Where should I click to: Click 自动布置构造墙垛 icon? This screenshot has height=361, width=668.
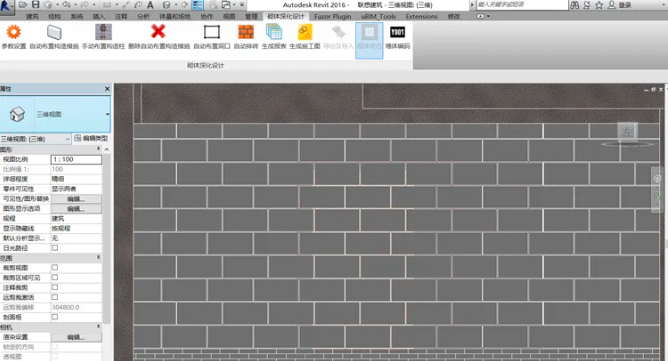click(54, 32)
